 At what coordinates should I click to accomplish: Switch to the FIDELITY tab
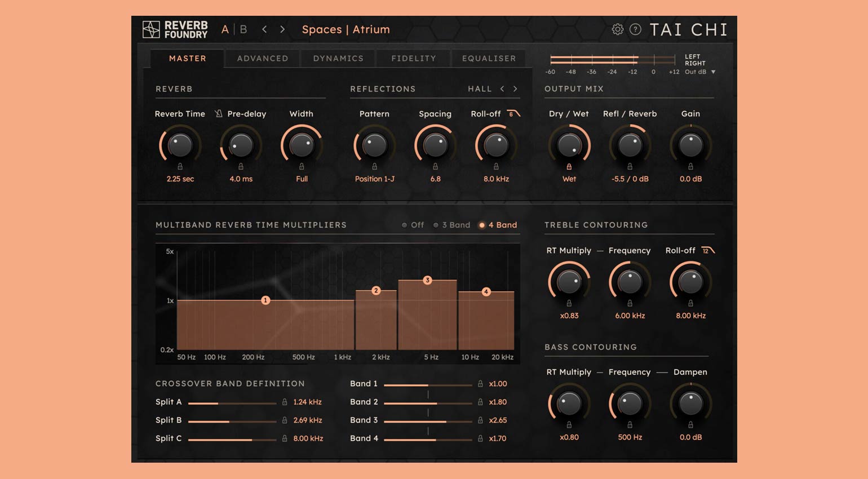(414, 59)
